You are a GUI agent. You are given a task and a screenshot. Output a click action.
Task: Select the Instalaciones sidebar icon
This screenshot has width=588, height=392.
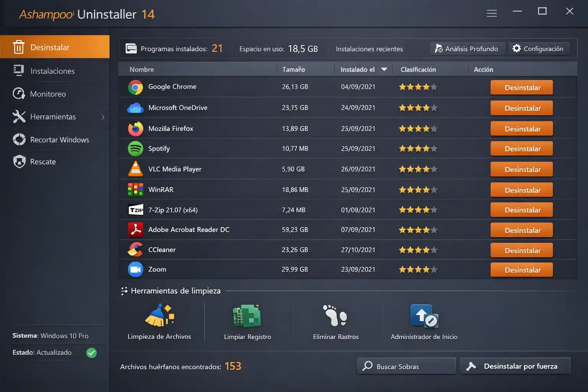[19, 70]
